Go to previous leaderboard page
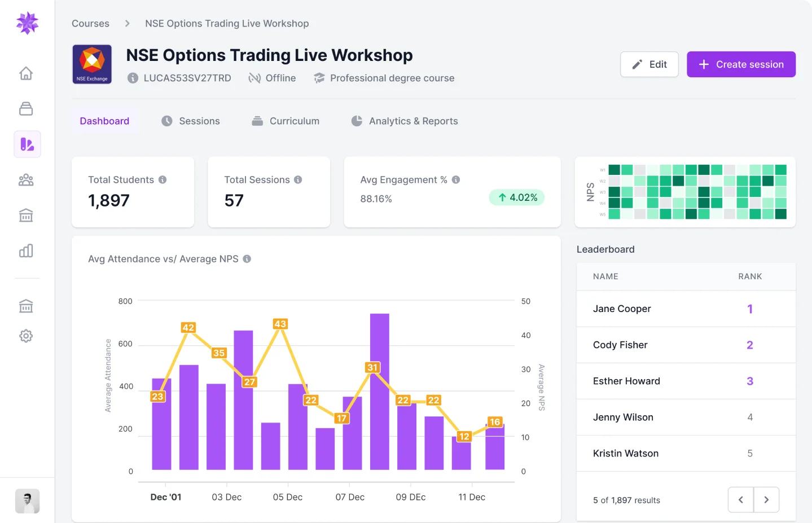812x523 pixels. click(x=741, y=500)
